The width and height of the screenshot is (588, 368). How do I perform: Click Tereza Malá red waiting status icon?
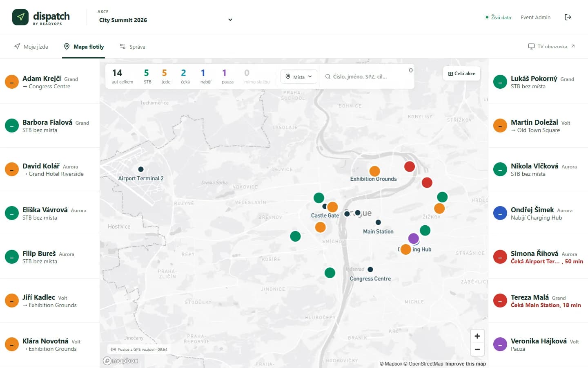[x=500, y=301]
